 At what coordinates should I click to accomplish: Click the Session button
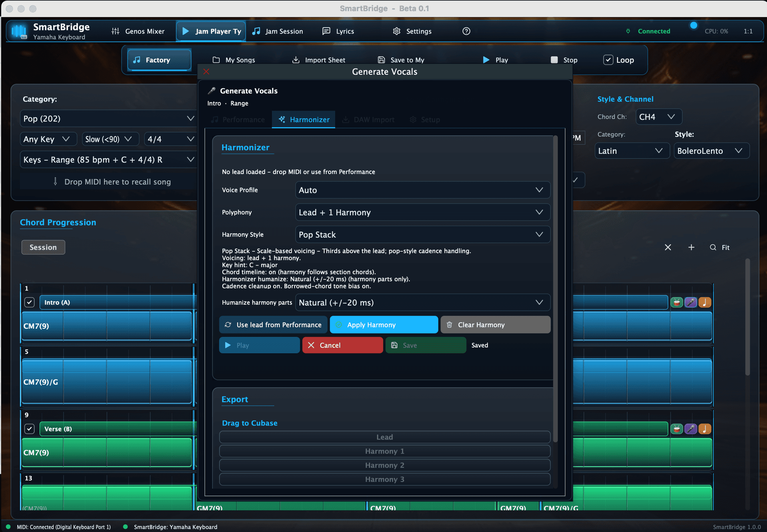click(43, 247)
